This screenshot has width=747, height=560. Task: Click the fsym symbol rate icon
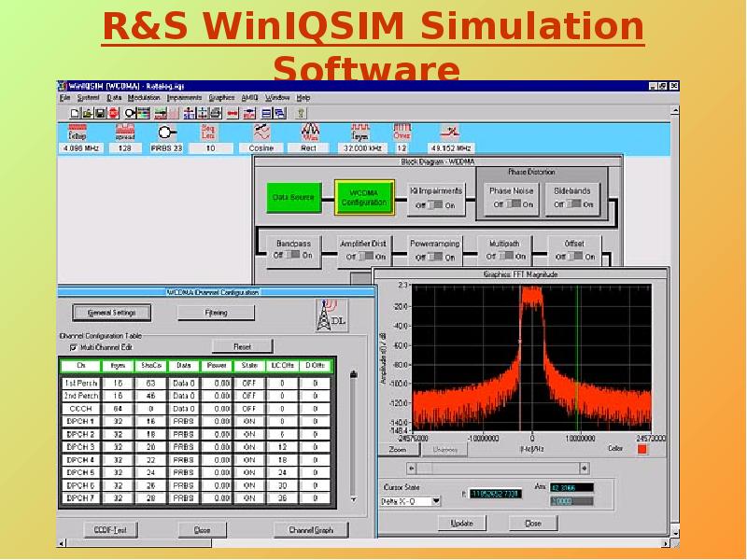(360, 132)
